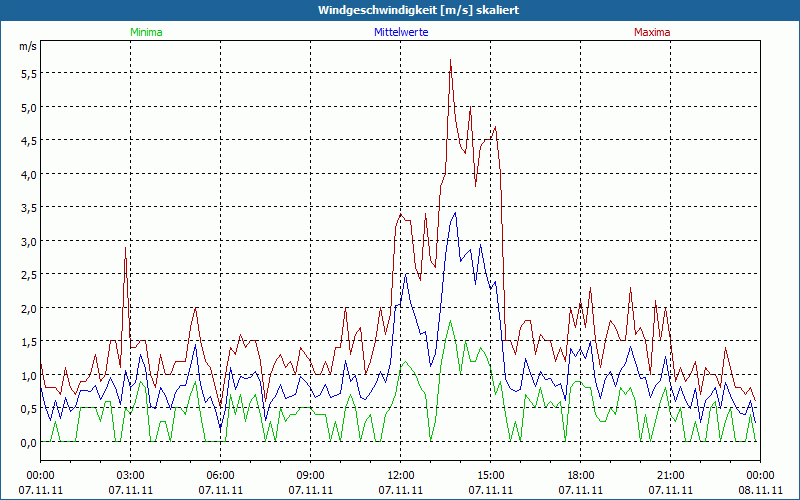Viewport: 800px width, 500px height.
Task: Select the 21:00 time axis label
Action: pos(670,475)
